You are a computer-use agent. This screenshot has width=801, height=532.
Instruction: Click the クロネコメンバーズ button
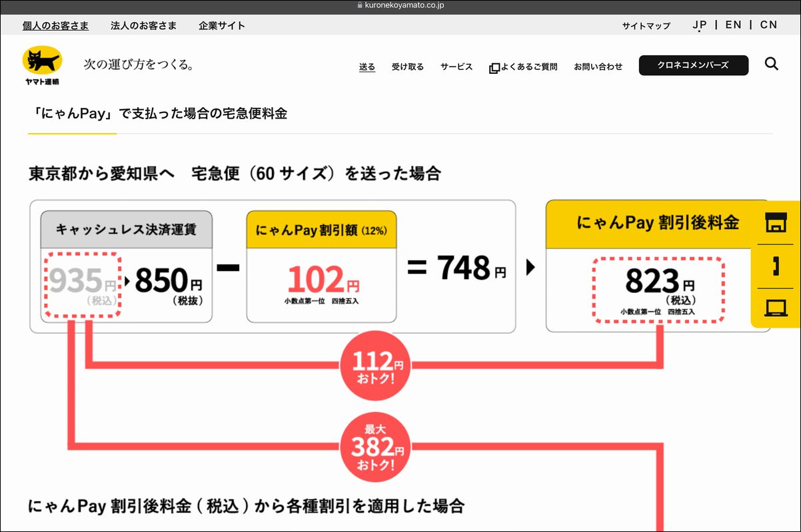coord(694,65)
